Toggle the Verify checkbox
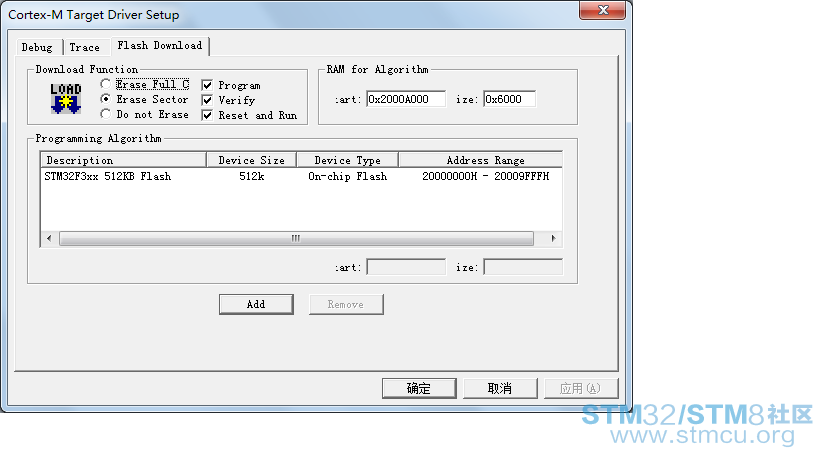819x460 pixels. coord(207,100)
